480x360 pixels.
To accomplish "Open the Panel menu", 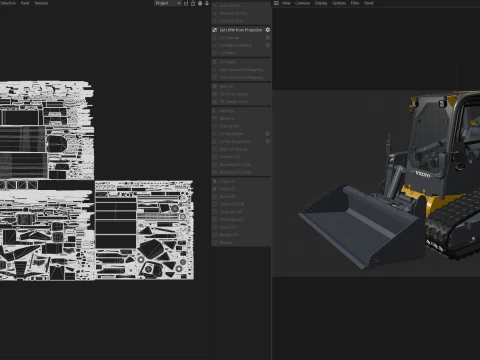I will [x=369, y=3].
